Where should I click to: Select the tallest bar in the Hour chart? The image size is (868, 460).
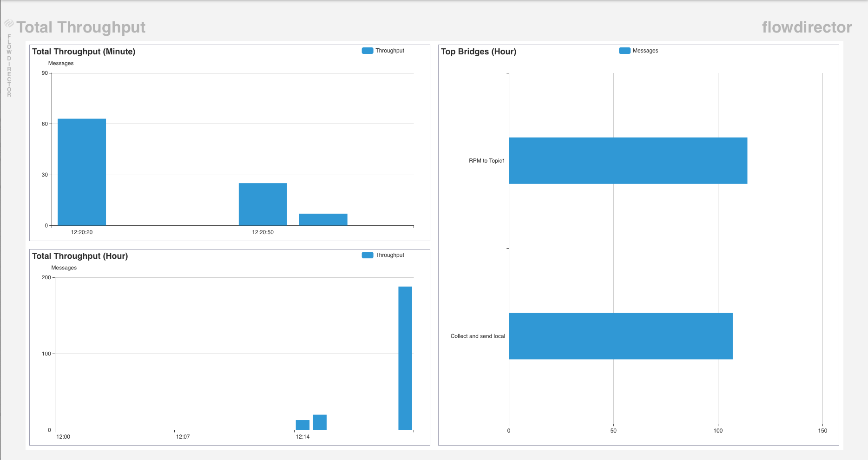point(405,358)
